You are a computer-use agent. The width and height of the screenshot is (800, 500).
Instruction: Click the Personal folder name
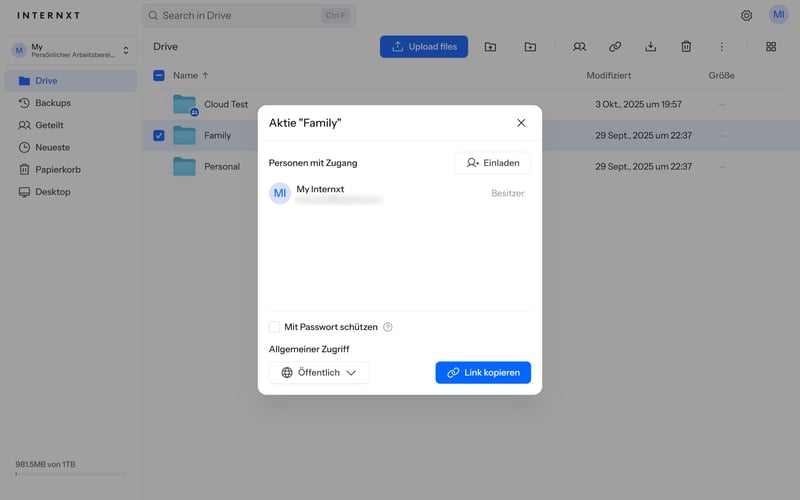point(222,167)
